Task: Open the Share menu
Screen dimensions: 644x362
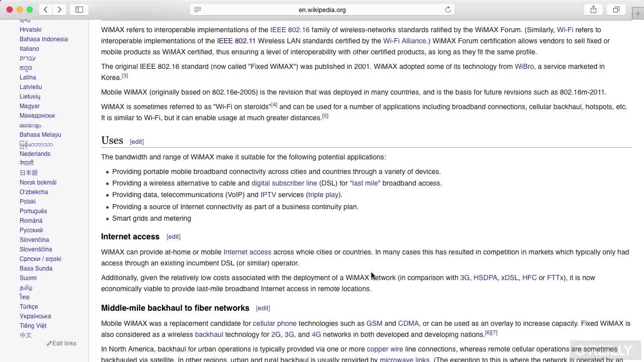Action: tap(593, 10)
